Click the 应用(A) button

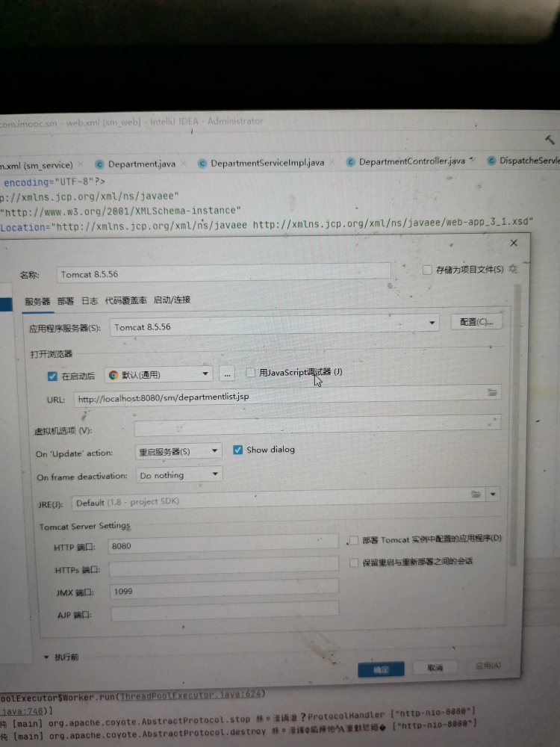488,666
